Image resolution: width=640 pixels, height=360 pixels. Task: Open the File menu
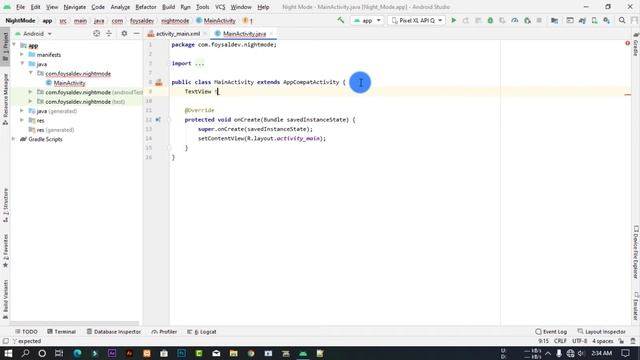(20, 7)
